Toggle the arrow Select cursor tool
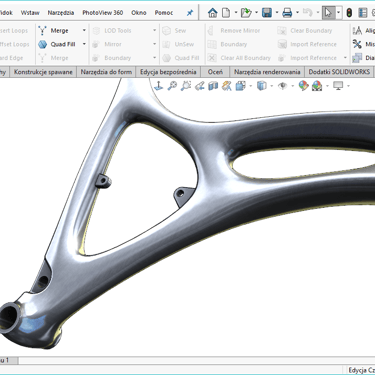 tap(328, 13)
